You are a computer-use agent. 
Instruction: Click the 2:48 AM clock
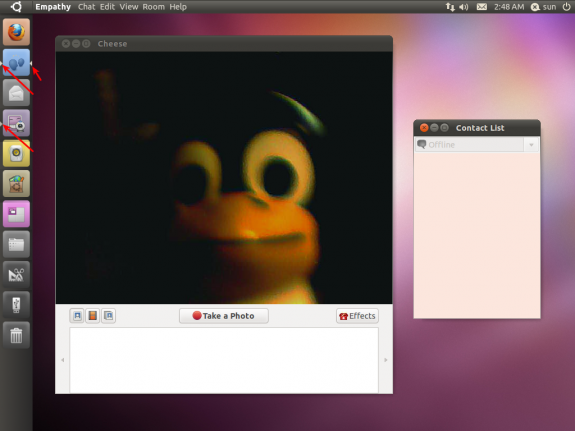click(509, 7)
